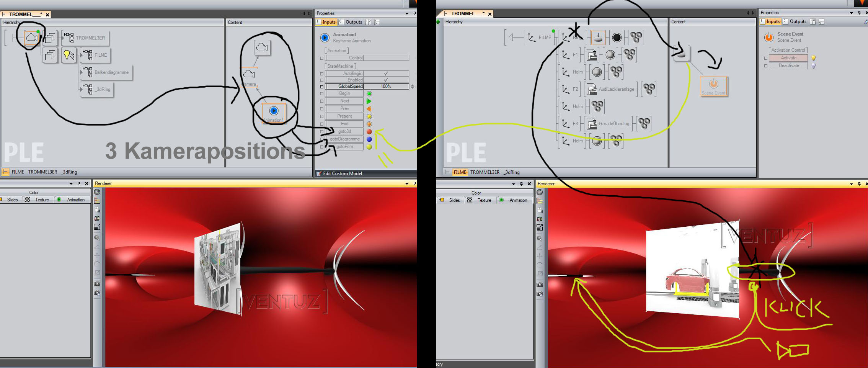Trigger the orange Prev arrow icon
Screen dimensions: 868x368
point(369,109)
